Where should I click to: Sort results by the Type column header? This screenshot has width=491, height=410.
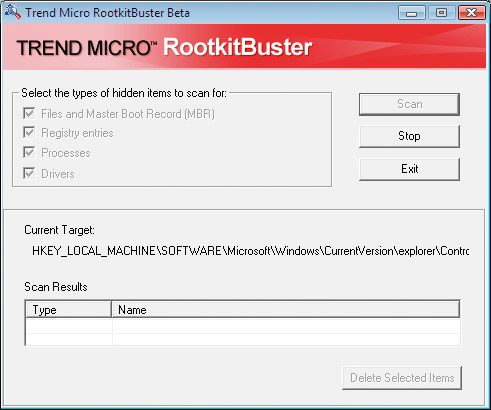[x=68, y=310]
